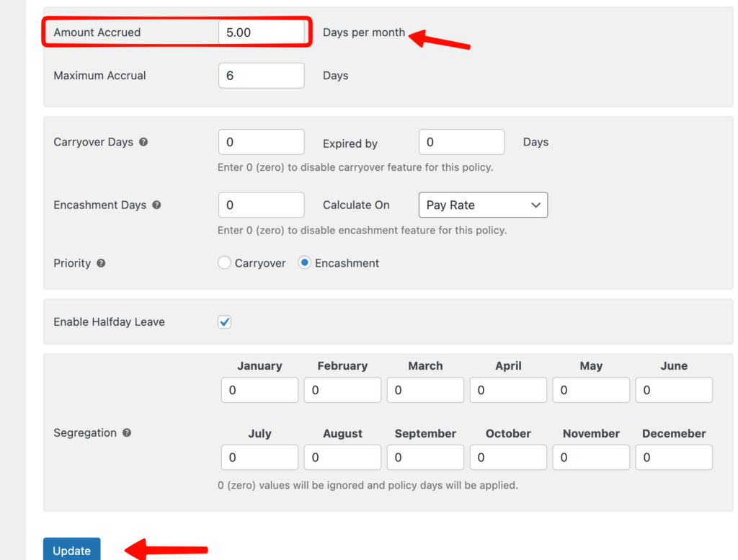Image resolution: width=738 pixels, height=560 pixels.
Task: Click the Segregation help icon
Action: pos(127,432)
